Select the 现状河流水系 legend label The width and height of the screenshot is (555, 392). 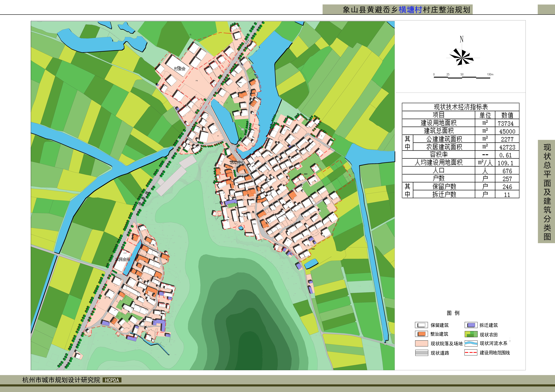coord(493,343)
